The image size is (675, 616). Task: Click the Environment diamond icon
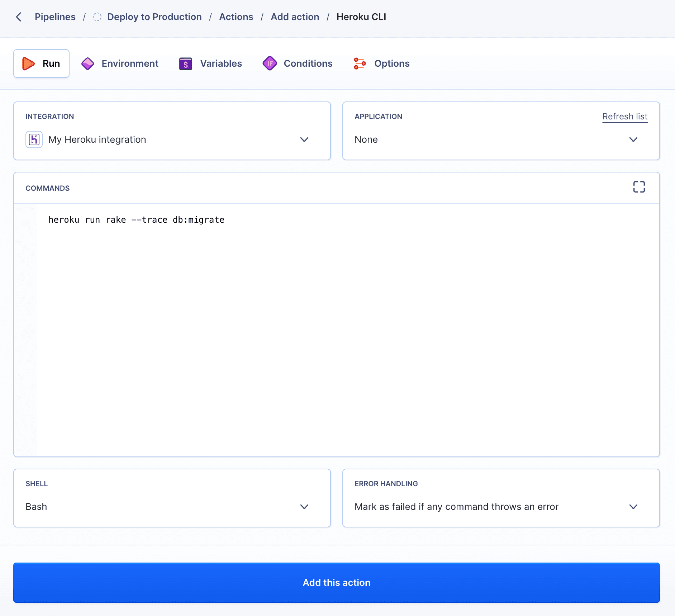(x=87, y=63)
